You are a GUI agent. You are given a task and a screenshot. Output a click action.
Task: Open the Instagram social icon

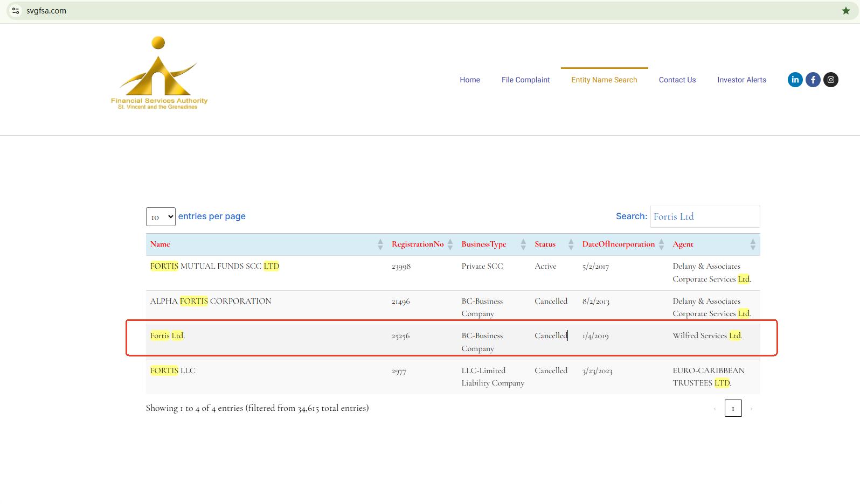(x=831, y=80)
